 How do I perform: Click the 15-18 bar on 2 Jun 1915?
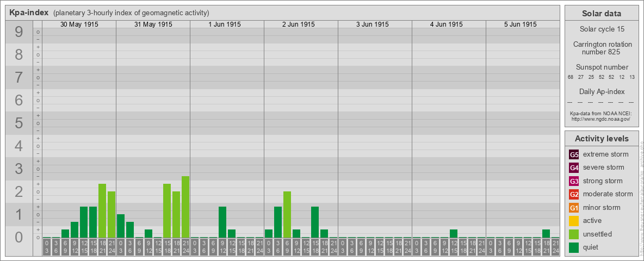[314, 222]
